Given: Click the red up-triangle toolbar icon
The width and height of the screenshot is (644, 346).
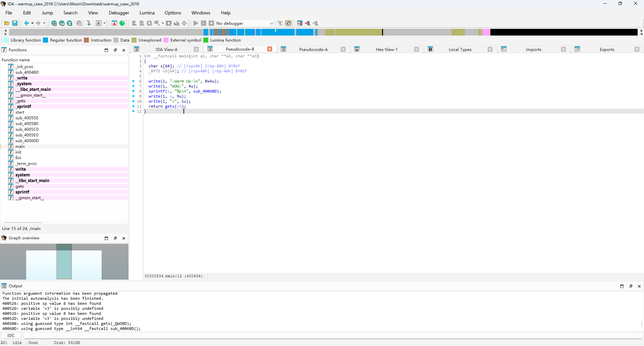Looking at the screenshot, I should tap(114, 23).
